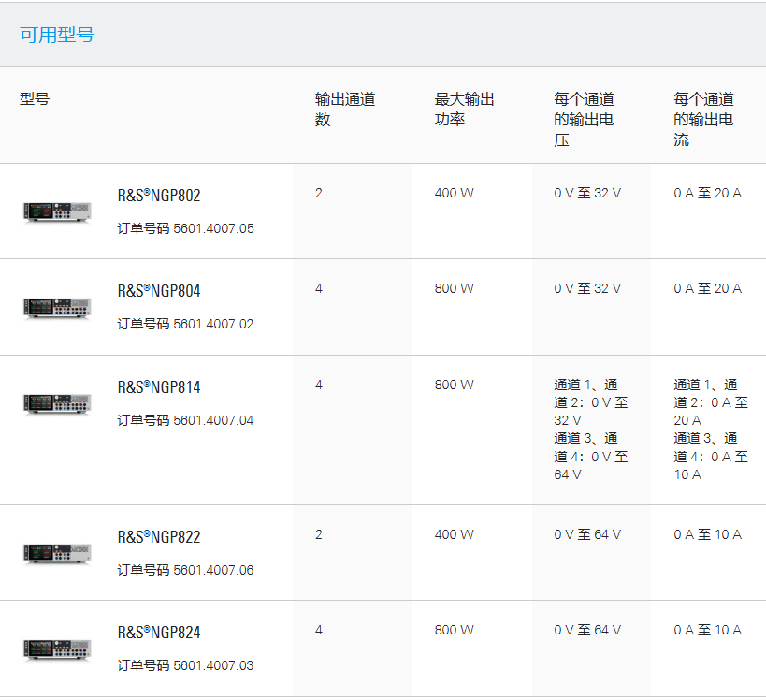Open the R&S NGP802 product image

click(x=58, y=211)
